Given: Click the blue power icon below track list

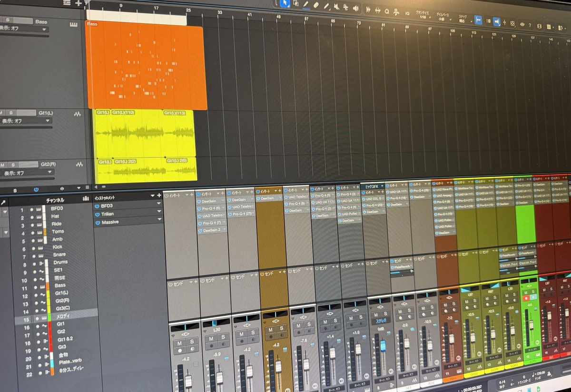Looking at the screenshot, I should pyautogui.click(x=36, y=189).
